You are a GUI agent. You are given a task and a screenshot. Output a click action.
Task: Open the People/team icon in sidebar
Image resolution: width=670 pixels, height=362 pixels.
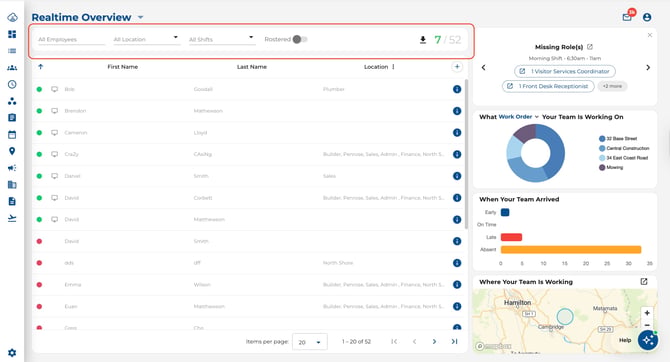pyautogui.click(x=12, y=68)
